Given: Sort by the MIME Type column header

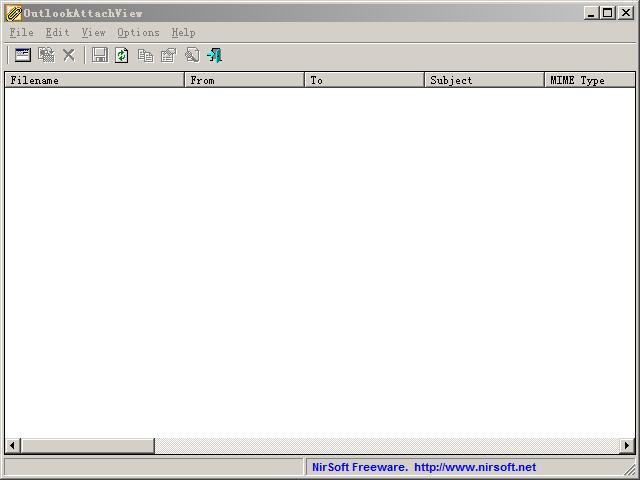Looking at the screenshot, I should [590, 80].
